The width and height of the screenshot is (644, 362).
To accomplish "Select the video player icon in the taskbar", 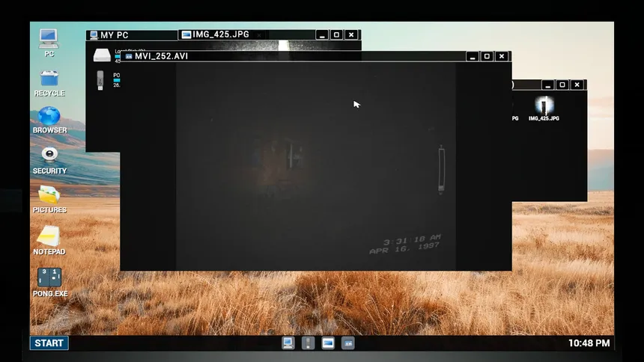I will (x=348, y=343).
